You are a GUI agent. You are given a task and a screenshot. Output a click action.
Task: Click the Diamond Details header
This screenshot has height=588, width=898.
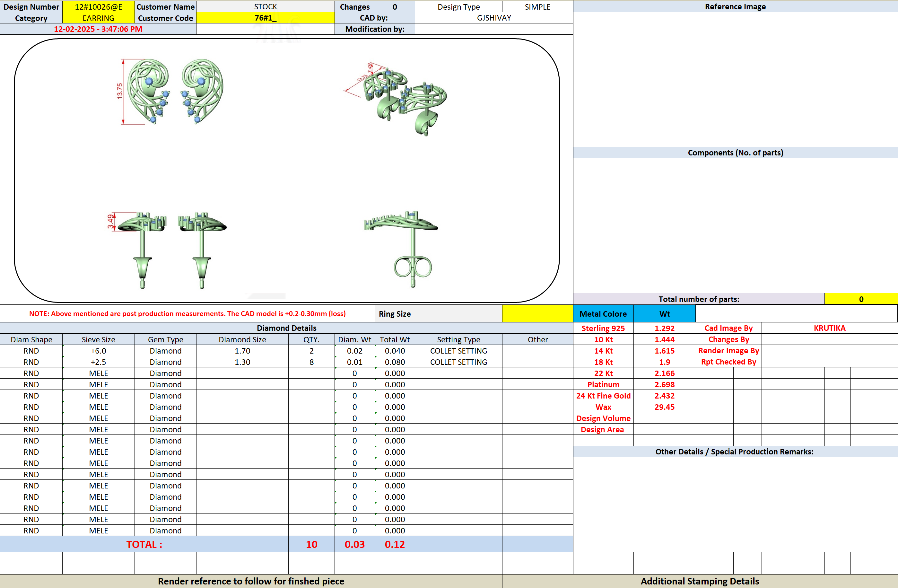pyautogui.click(x=286, y=328)
